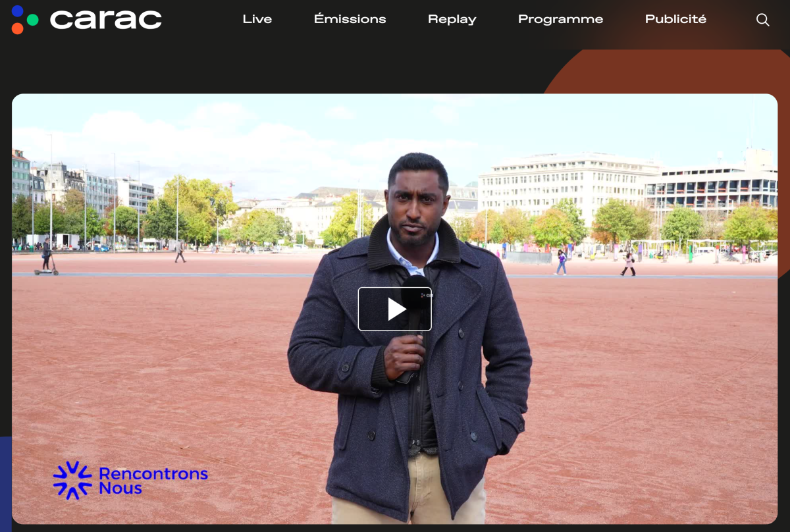Click the scooter rider in the video frame
The image size is (790, 532).
[x=47, y=257]
